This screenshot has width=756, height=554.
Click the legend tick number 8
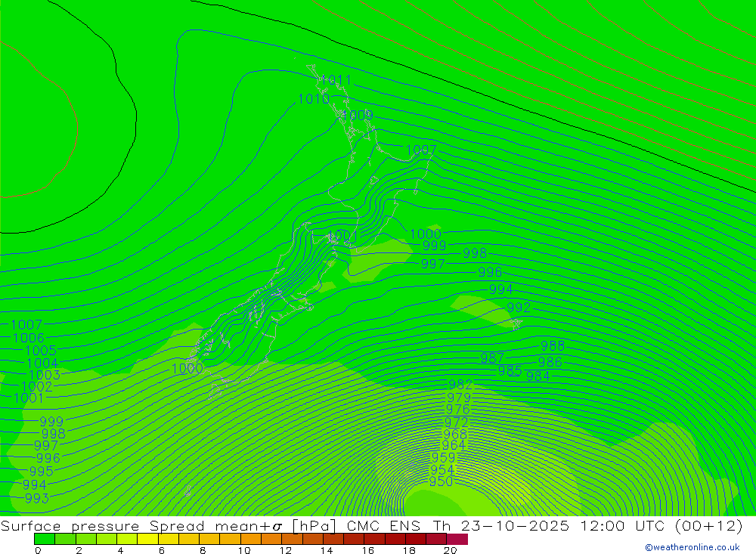click(x=203, y=550)
